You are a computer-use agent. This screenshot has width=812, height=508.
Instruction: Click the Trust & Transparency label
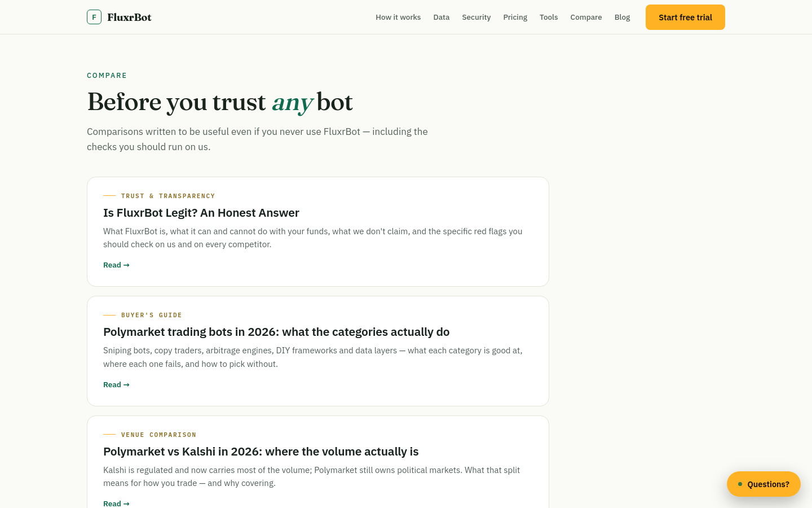pos(168,196)
